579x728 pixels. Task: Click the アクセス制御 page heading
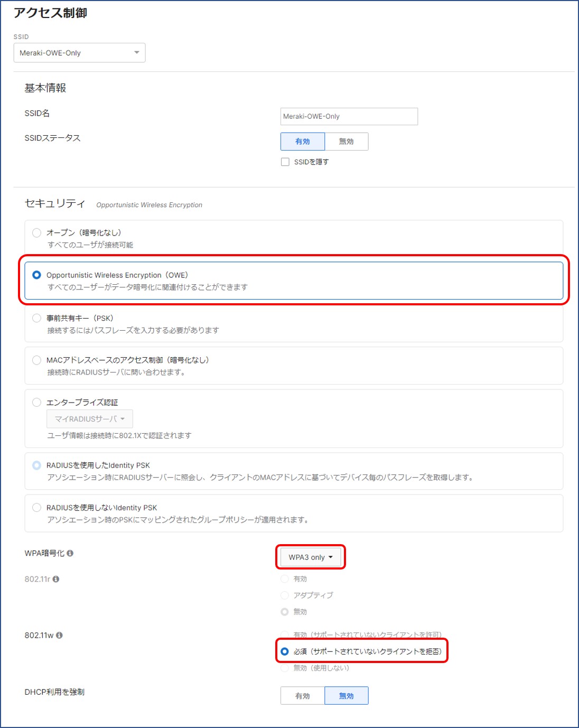click(x=51, y=13)
